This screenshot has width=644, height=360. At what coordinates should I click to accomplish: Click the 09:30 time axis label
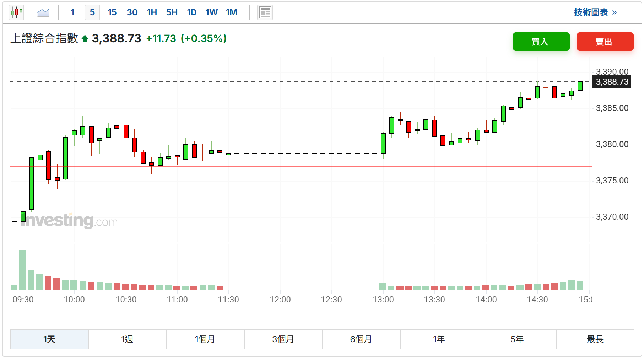[x=23, y=300]
